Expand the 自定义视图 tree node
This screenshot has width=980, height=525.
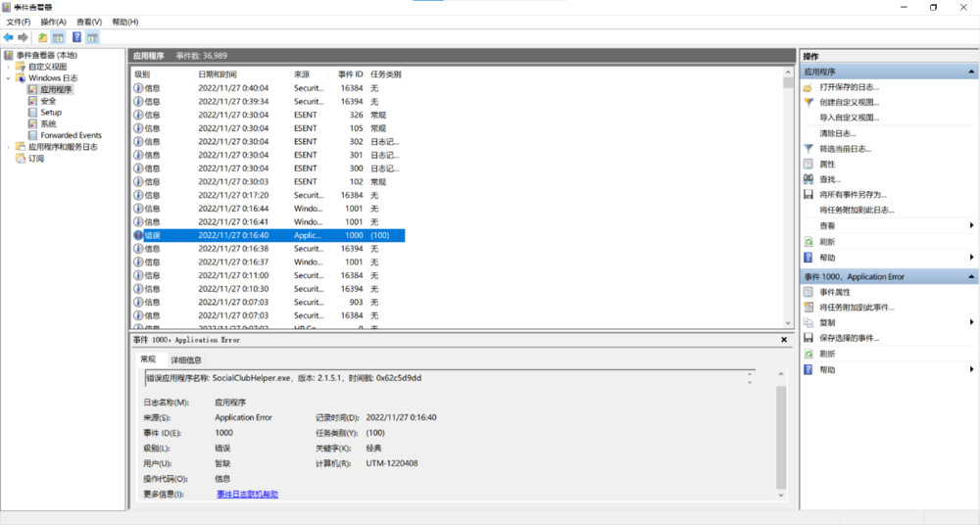click(9, 67)
